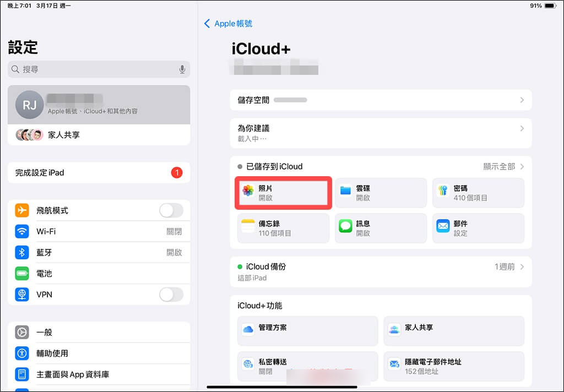The width and height of the screenshot is (564, 392).
Task: Tap the Family Sharing icon under iCloud+ 功能
Action: (394, 329)
